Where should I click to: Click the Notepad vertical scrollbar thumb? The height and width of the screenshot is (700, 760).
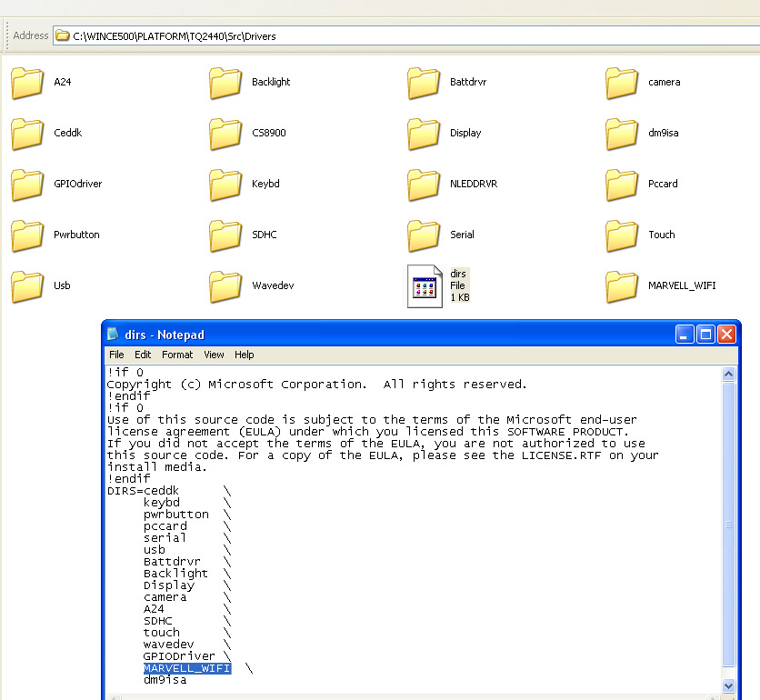[728, 524]
